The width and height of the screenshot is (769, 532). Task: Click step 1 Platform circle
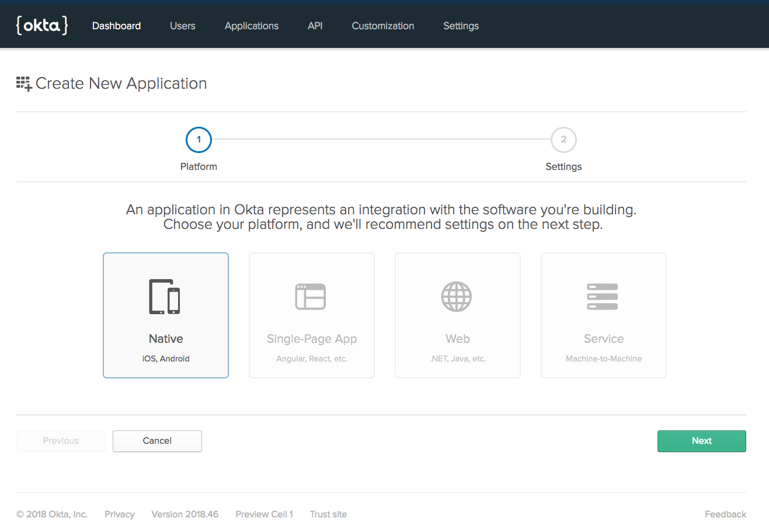click(x=199, y=140)
